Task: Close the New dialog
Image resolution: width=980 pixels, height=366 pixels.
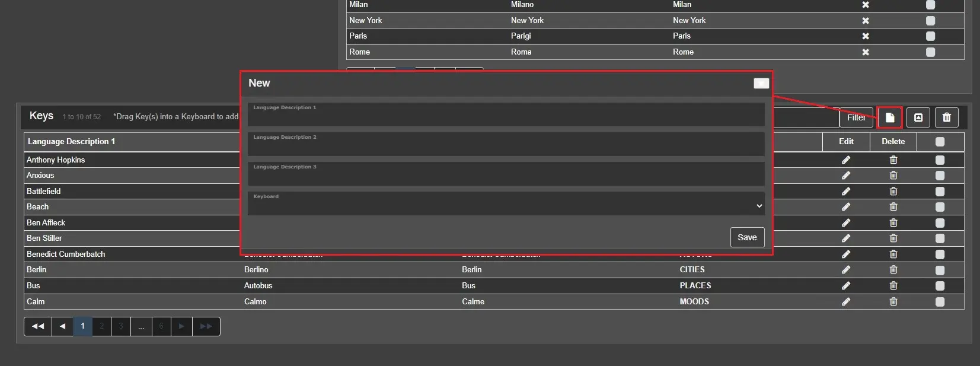Action: tap(761, 84)
